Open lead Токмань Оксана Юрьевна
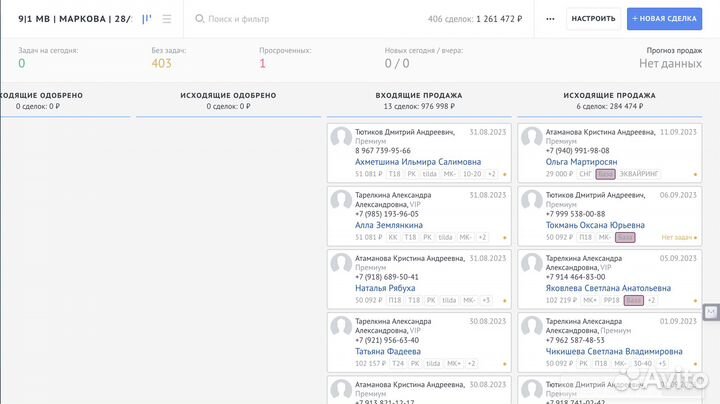Viewport: 720px width, 404px height. 595,225
